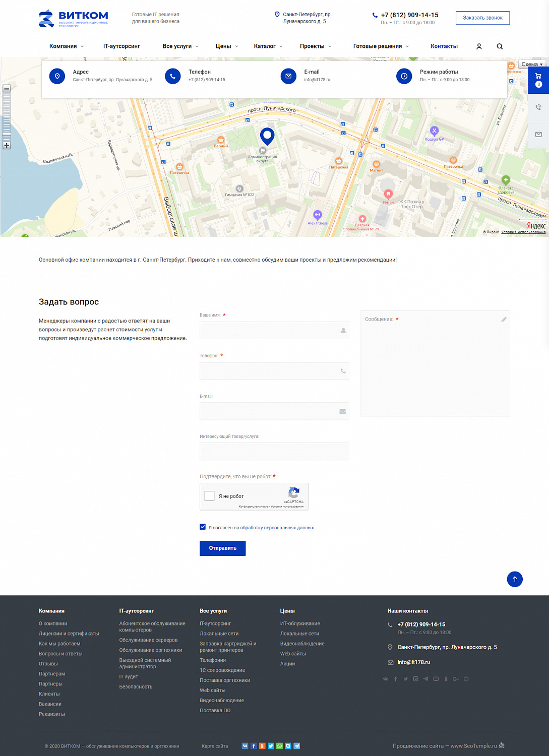Focus the E-mail input field in the form
This screenshot has width=549, height=756.
point(274,411)
